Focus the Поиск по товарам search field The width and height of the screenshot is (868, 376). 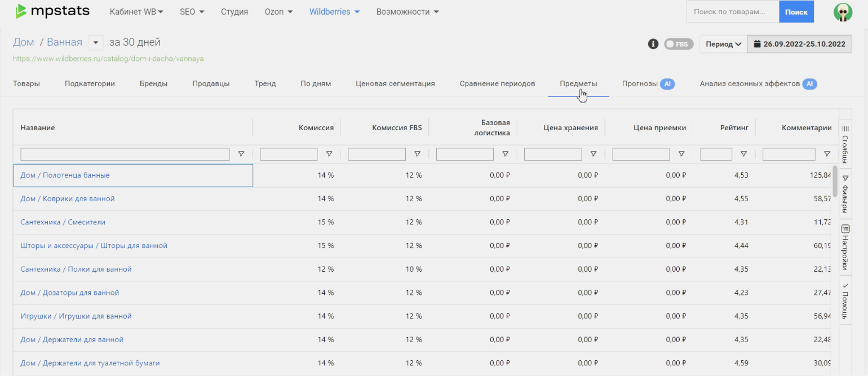tap(732, 12)
